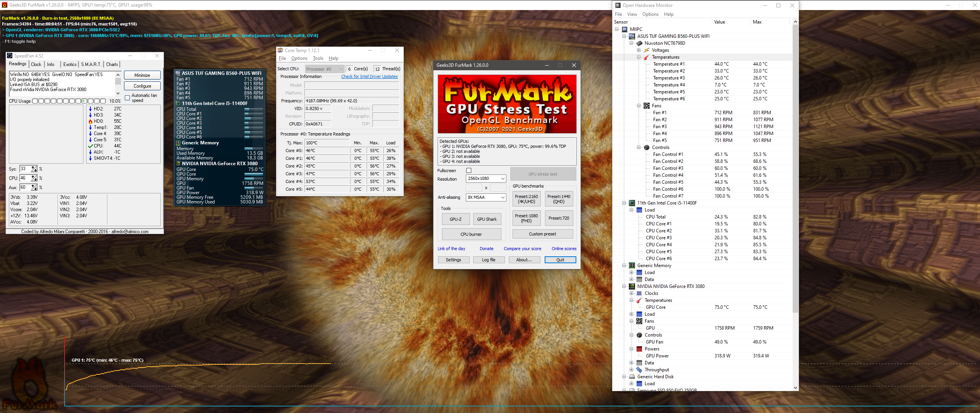
Task: Click the CPU burner button
Action: (471, 234)
